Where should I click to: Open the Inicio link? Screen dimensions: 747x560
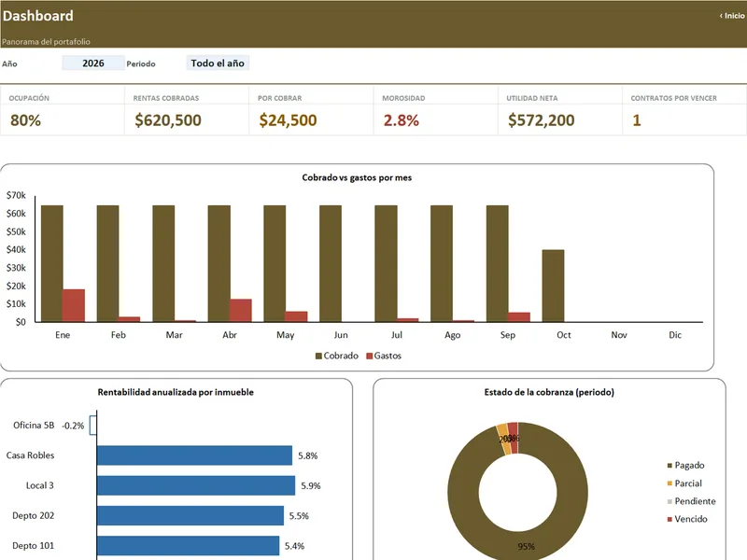click(732, 16)
